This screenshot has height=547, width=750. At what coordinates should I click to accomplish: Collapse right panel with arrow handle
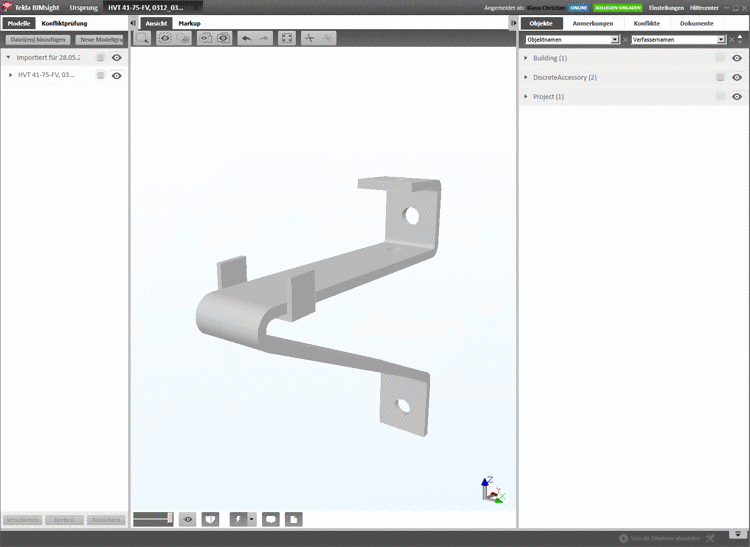pos(513,23)
